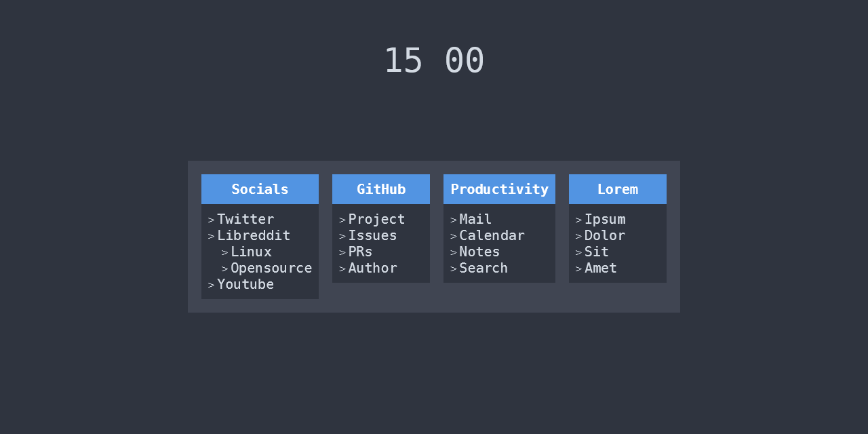Open the Notes link
The width and height of the screenshot is (868, 434).
[479, 252]
